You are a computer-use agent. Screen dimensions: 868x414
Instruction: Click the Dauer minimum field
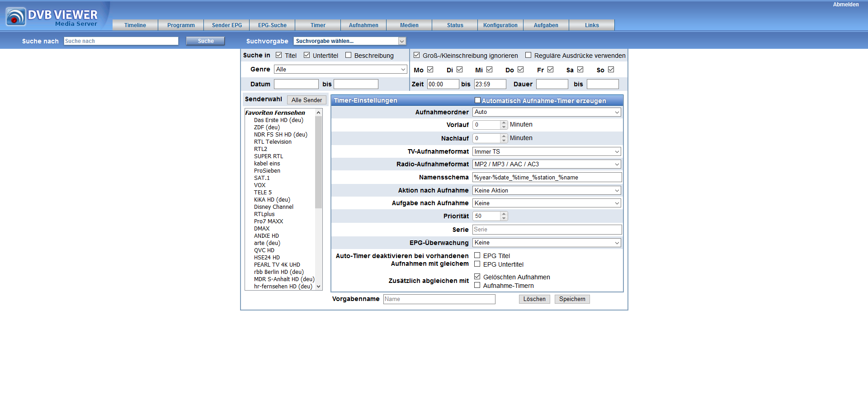pos(552,84)
